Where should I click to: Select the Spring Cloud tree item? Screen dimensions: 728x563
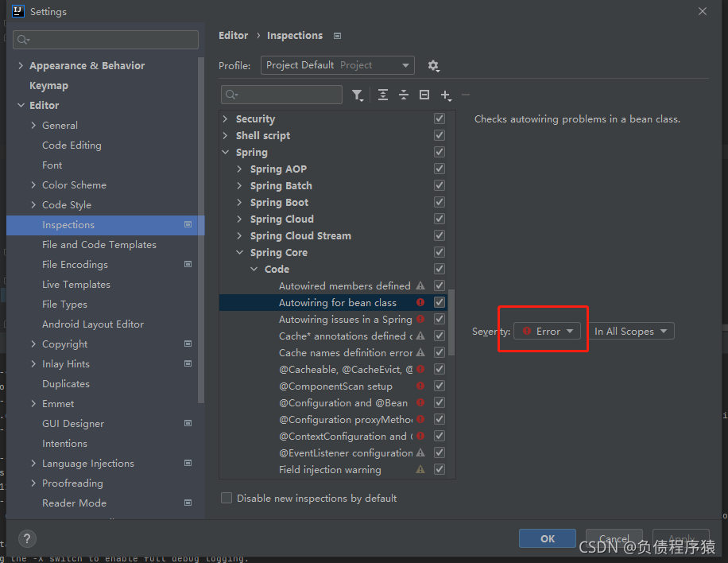click(282, 219)
